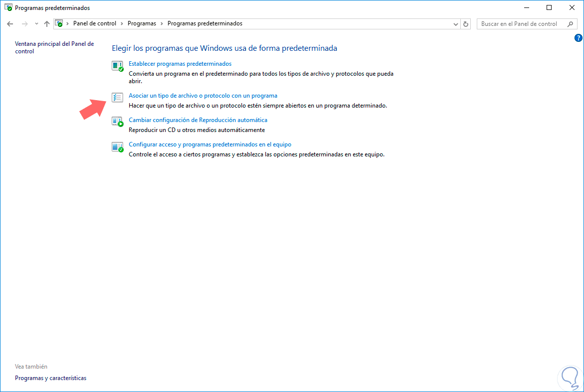
Task: Open Establecer programas predeterminados link
Action: [x=180, y=64]
